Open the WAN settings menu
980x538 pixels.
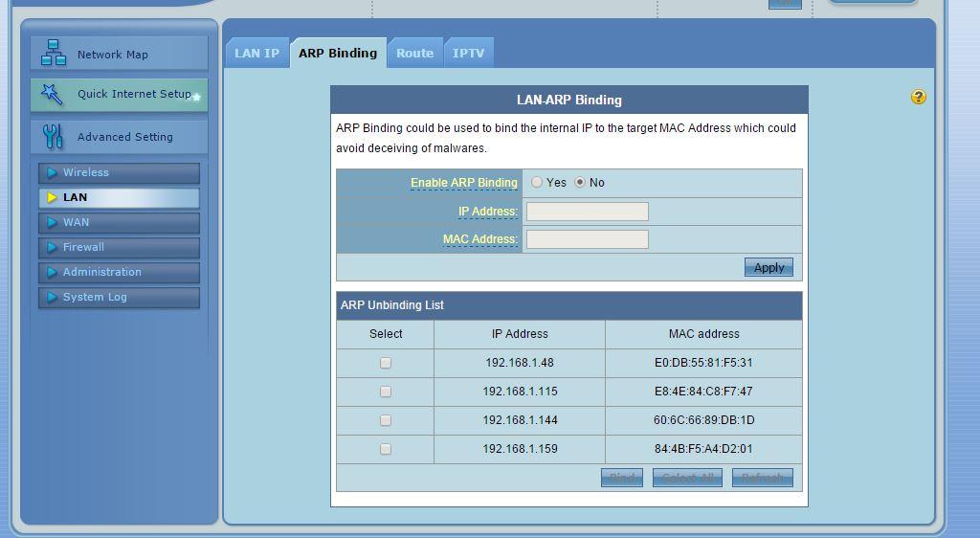(119, 222)
